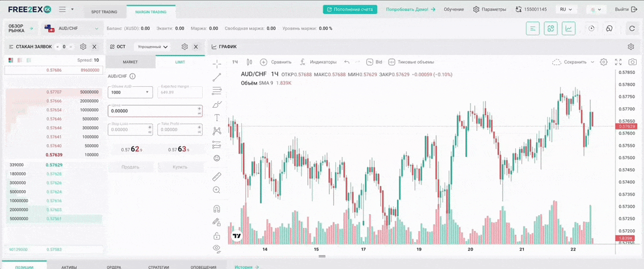Open ОБЗОР РЫНКА market overview
This screenshot has width=644, height=269.
[x=21, y=29]
